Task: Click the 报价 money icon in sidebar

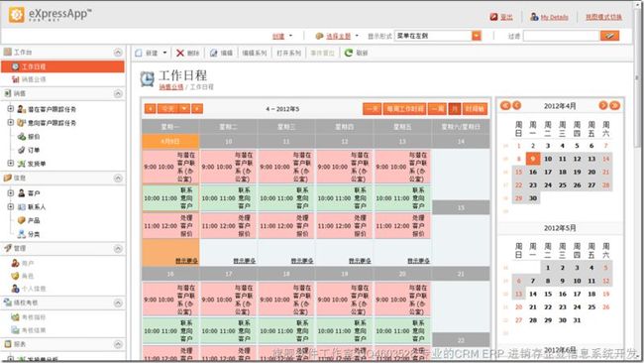Action: point(22,137)
